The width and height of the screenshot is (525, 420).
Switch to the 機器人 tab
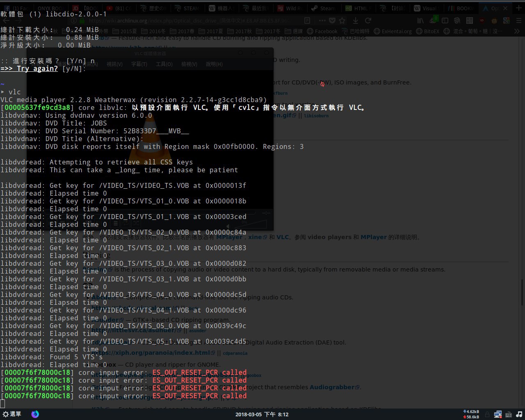222,8
